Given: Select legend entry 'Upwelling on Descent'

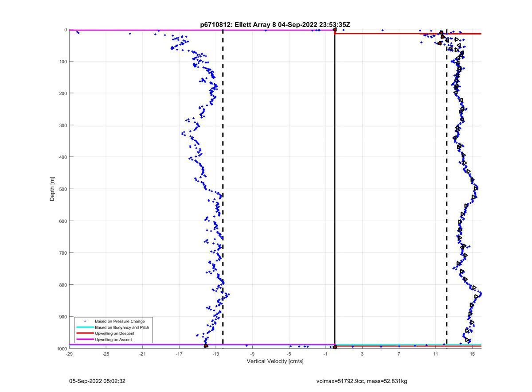Looking at the screenshot, I should [114, 334].
